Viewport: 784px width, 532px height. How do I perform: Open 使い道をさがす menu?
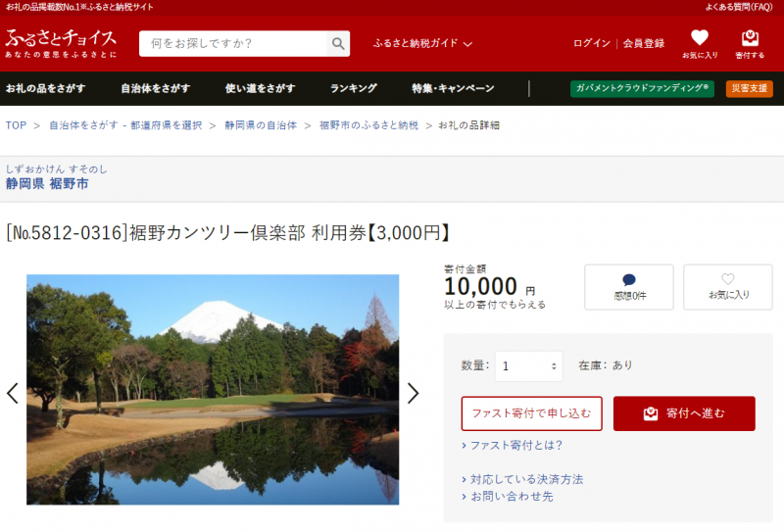pyautogui.click(x=260, y=88)
